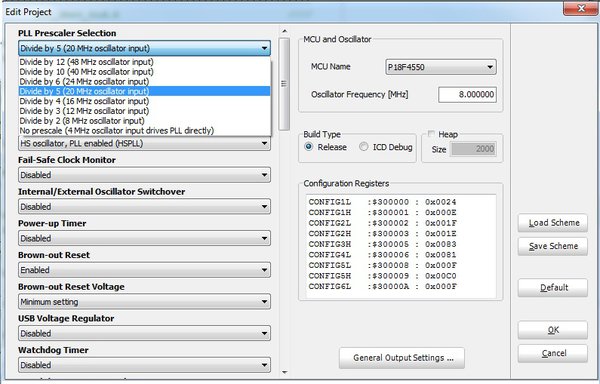Viewport: 600px width, 384px height.
Task: Select No prescale 4 MHz oscillator option
Action: [x=145, y=131]
